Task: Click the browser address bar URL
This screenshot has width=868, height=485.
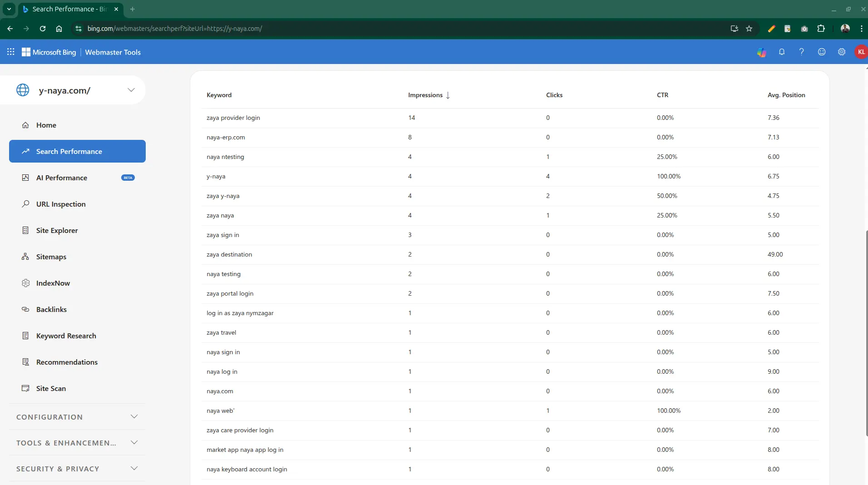Action: 175,29
